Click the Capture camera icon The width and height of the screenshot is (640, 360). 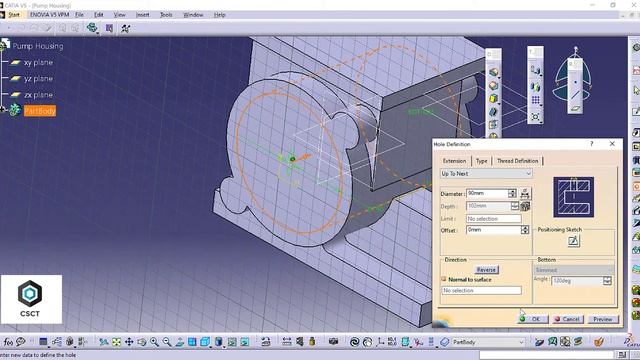(x=333, y=342)
